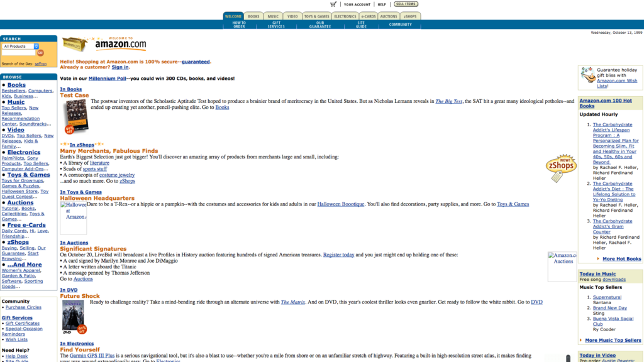Click Site Guide in subnav

[x=361, y=25]
